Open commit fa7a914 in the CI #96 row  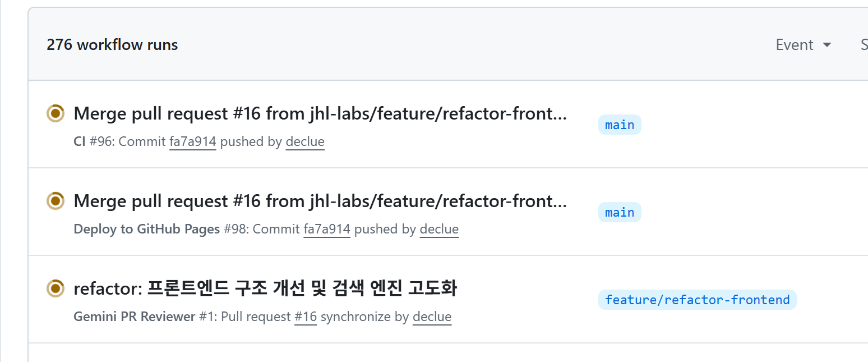point(193,141)
